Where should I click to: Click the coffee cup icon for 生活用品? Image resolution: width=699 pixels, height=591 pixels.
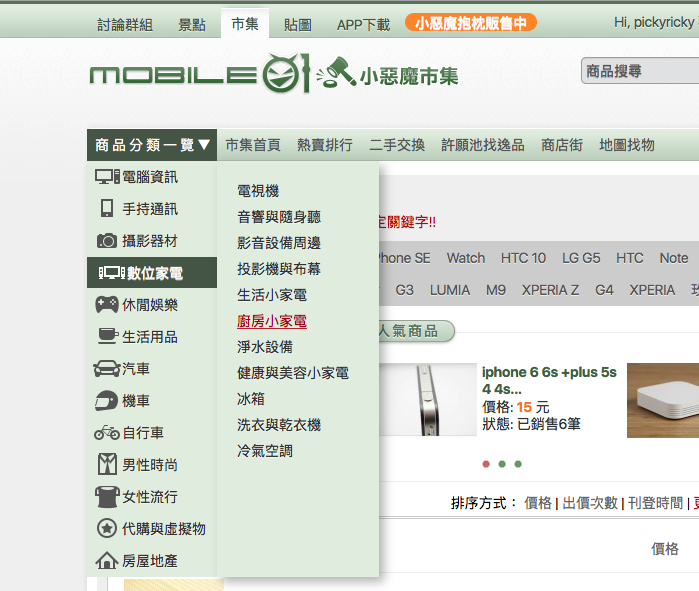pyautogui.click(x=108, y=337)
